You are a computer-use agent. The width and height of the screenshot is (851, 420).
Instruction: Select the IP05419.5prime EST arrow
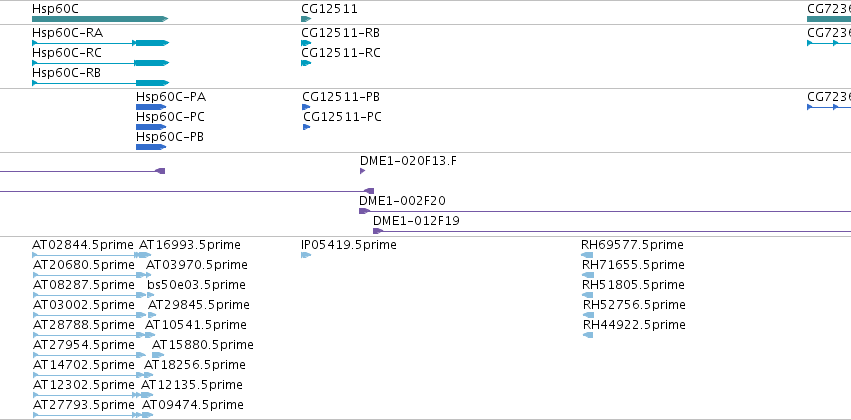coord(306,255)
